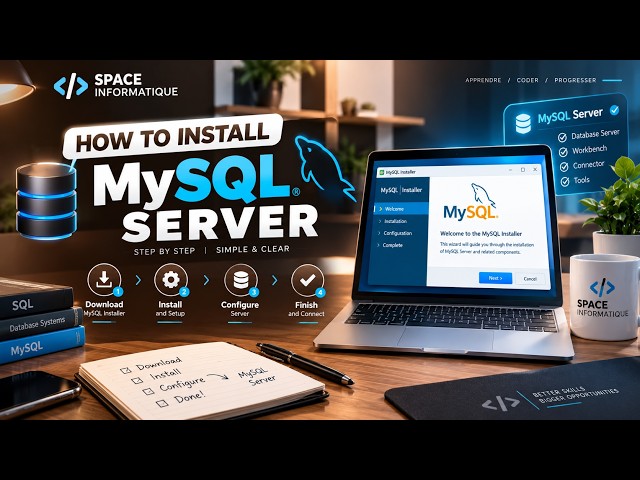
Task: Click the glowing database stack icon beside the title
Action: 46,200
